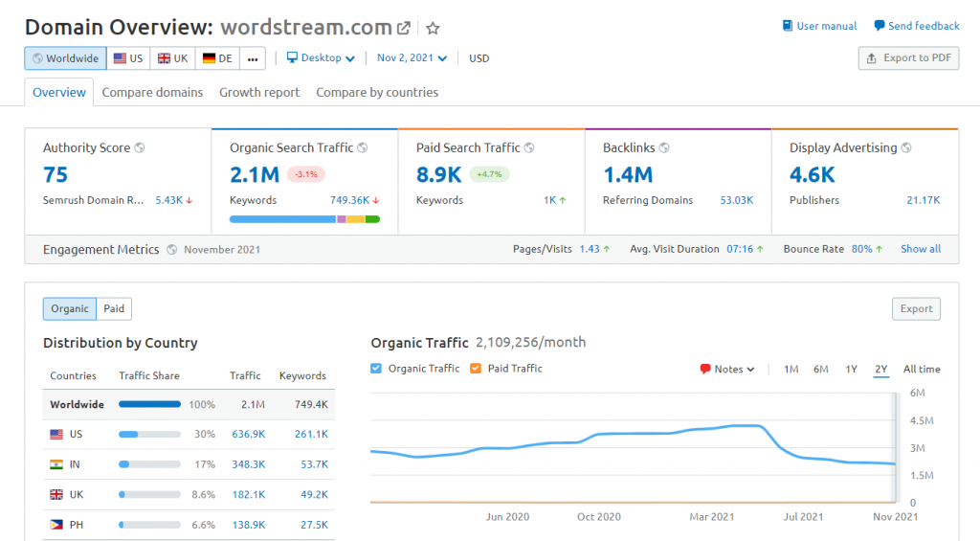Screen dimensions: 980x541
Task: Click the 21.17K publishers link
Action: coord(924,200)
